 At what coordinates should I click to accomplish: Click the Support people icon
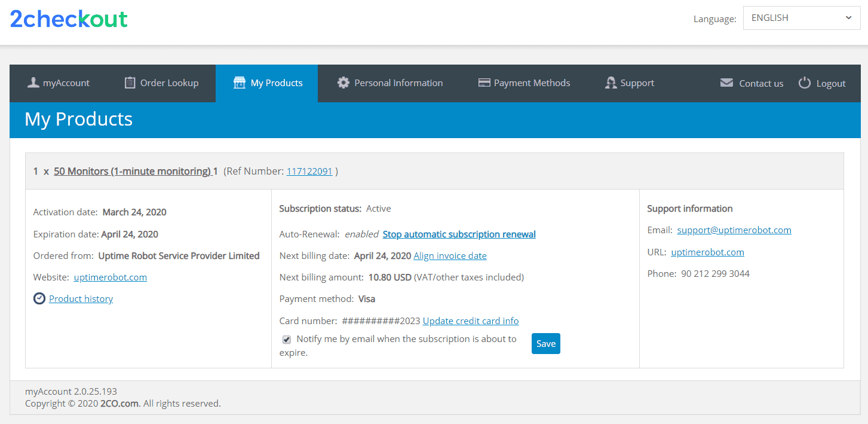[x=611, y=83]
